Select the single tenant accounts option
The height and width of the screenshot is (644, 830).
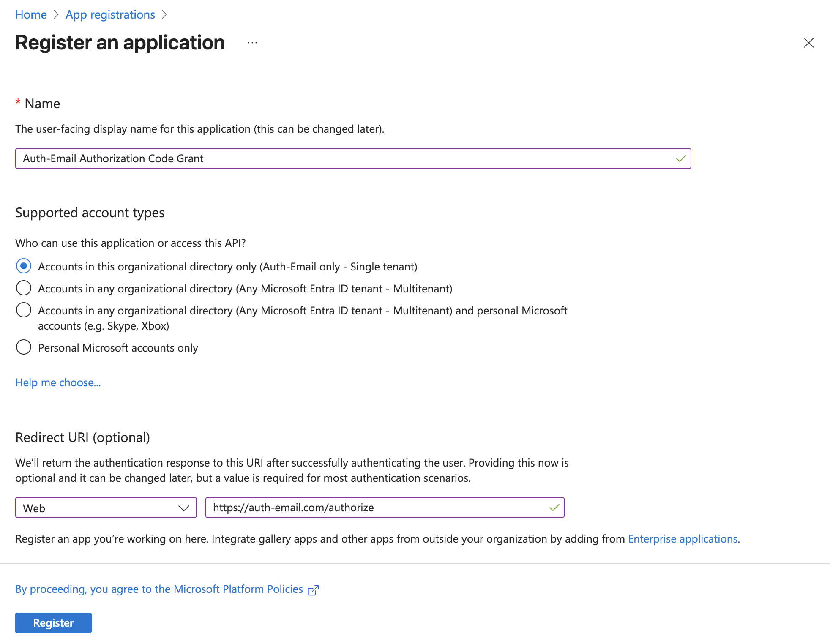(x=24, y=266)
